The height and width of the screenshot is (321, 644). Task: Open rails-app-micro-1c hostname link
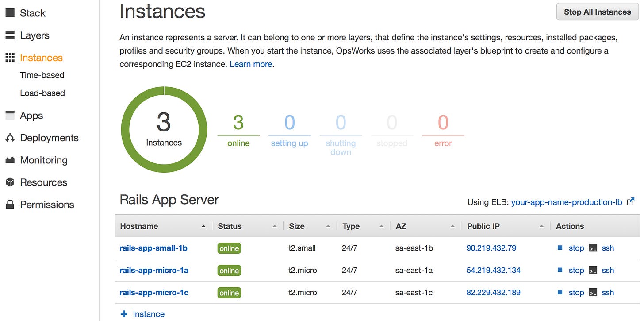point(154,292)
